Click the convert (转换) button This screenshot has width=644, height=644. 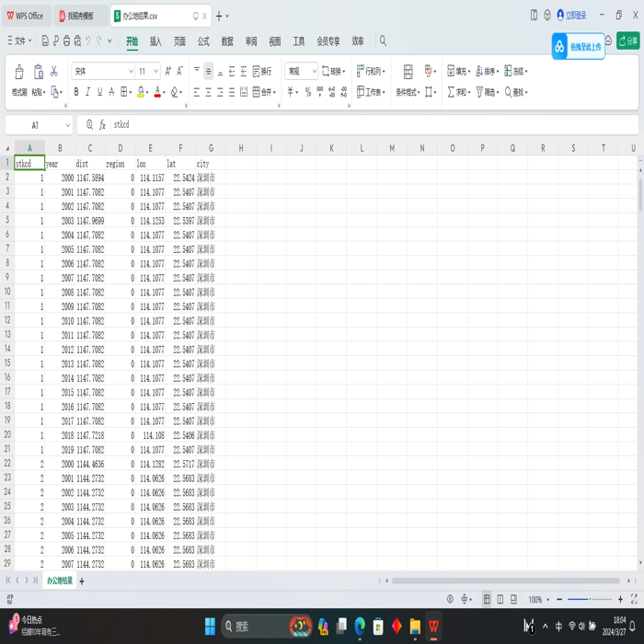(333, 72)
